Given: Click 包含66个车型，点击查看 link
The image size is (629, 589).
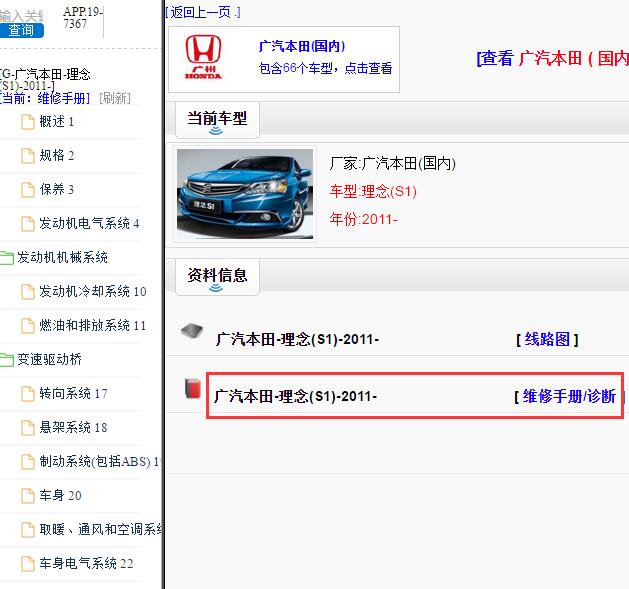Looking at the screenshot, I should pyautogui.click(x=325, y=68).
